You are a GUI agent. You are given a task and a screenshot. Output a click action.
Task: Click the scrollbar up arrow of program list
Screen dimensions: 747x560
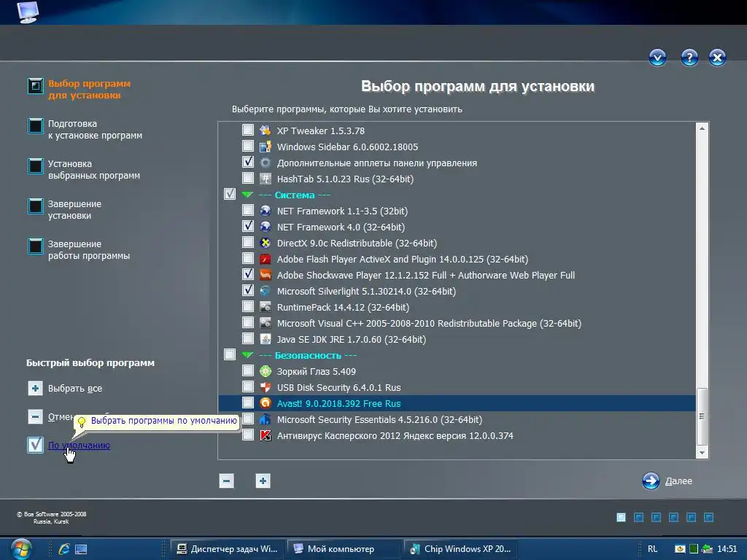[702, 128]
